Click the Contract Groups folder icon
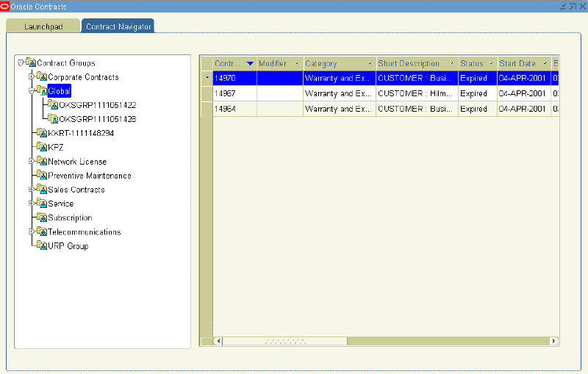This screenshot has height=374, width=588. [31, 62]
